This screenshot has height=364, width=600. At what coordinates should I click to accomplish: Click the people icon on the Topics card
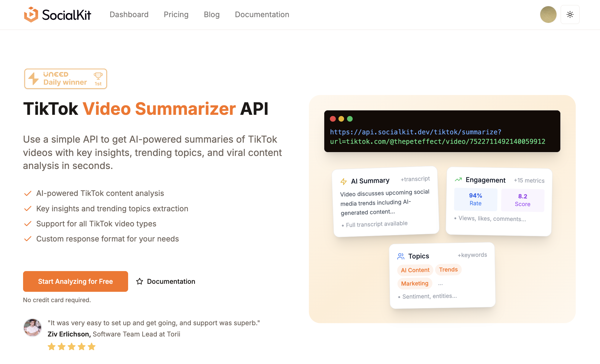point(401,256)
